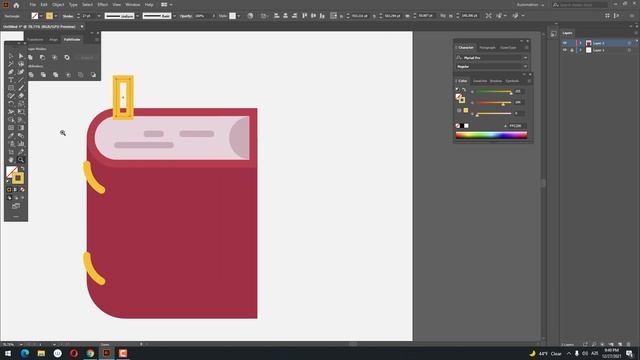The width and height of the screenshot is (640, 360).
Task: Click the Opacity label in control bar
Action: click(x=186, y=16)
